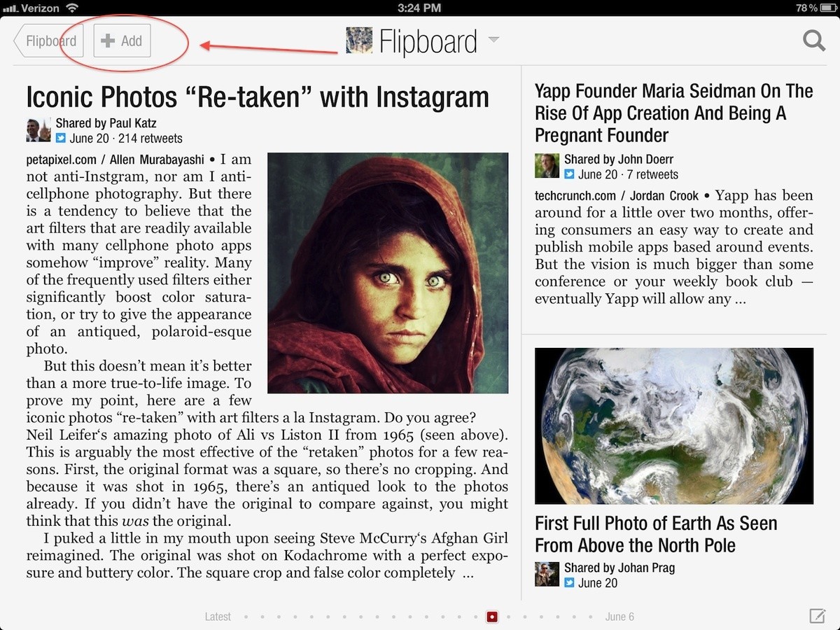Tap the Verizon signal bars icon
Image resolution: width=840 pixels, height=630 pixels.
10,8
